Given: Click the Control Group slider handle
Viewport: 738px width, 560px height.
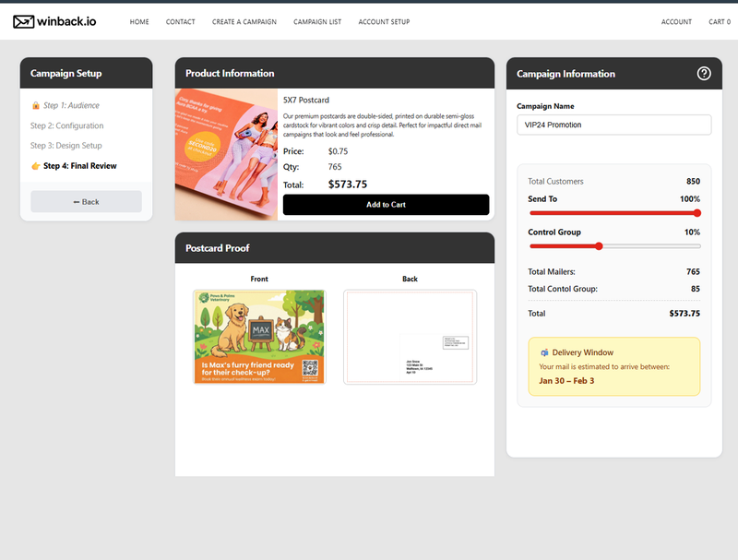Looking at the screenshot, I should [x=600, y=246].
